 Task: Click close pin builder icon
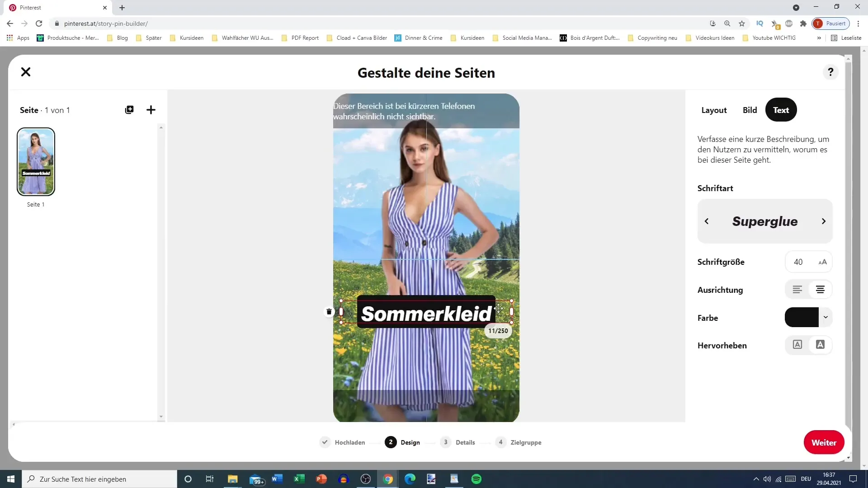tap(26, 71)
